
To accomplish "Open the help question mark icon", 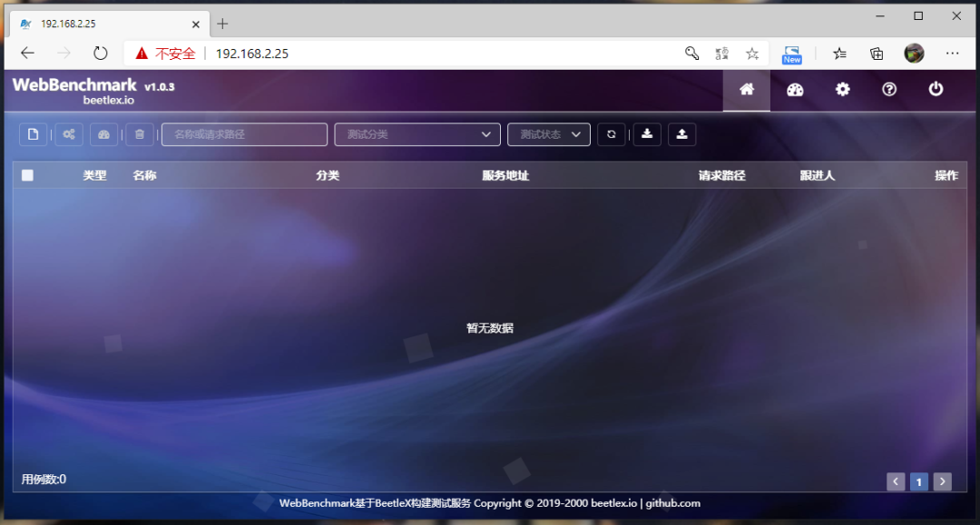I will coord(888,89).
